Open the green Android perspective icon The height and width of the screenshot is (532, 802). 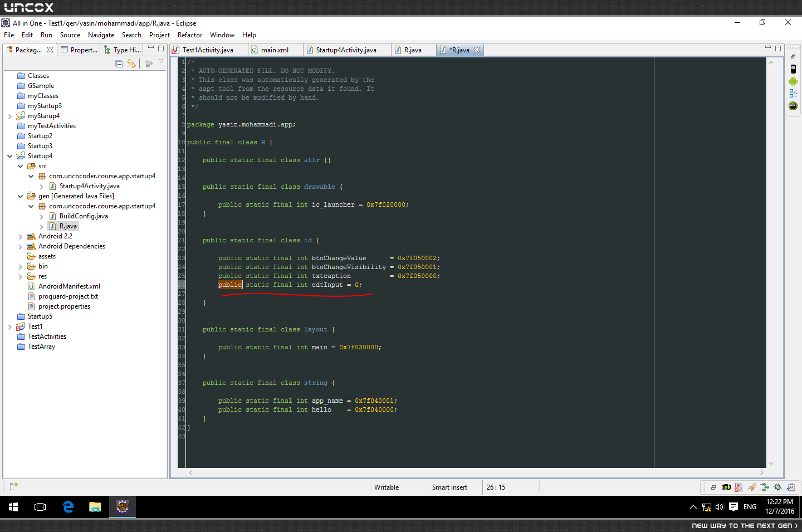click(x=793, y=81)
